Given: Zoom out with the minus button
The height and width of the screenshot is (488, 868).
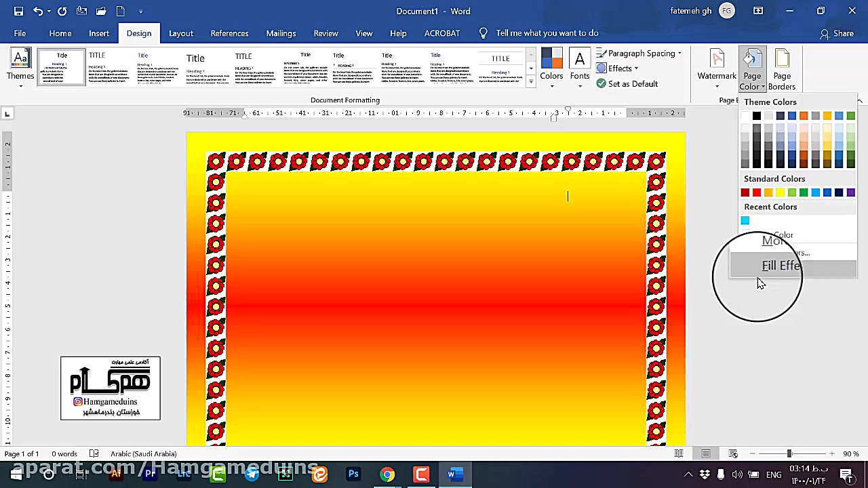Looking at the screenshot, I should (x=751, y=453).
